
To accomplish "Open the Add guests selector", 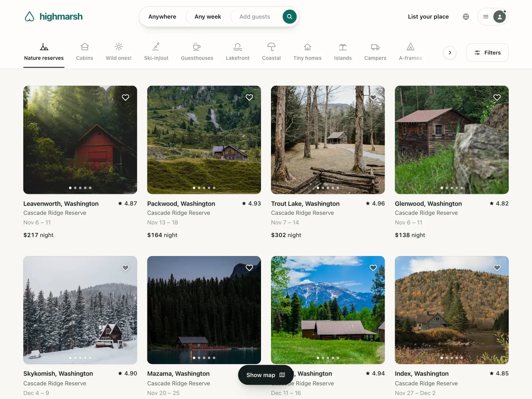I will (x=255, y=17).
